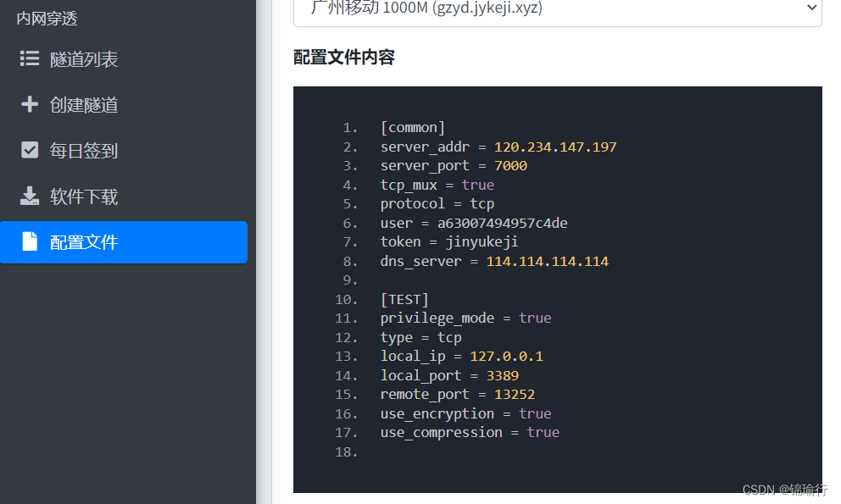Click the download icon beside 软件下载
Screen dimensions: 841x504
(x=29, y=196)
